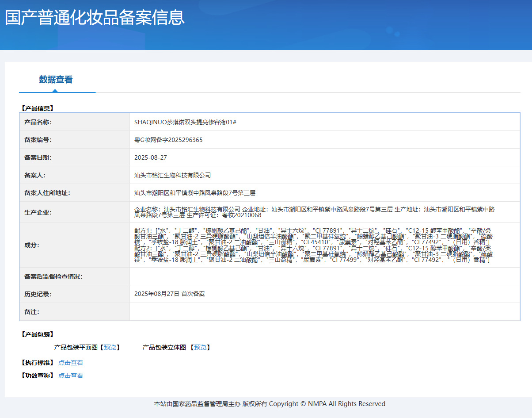Image resolution: width=532 pixels, height=418 pixels.
Task: Click the 备案人住所地址 label cell
Action: [75, 193]
